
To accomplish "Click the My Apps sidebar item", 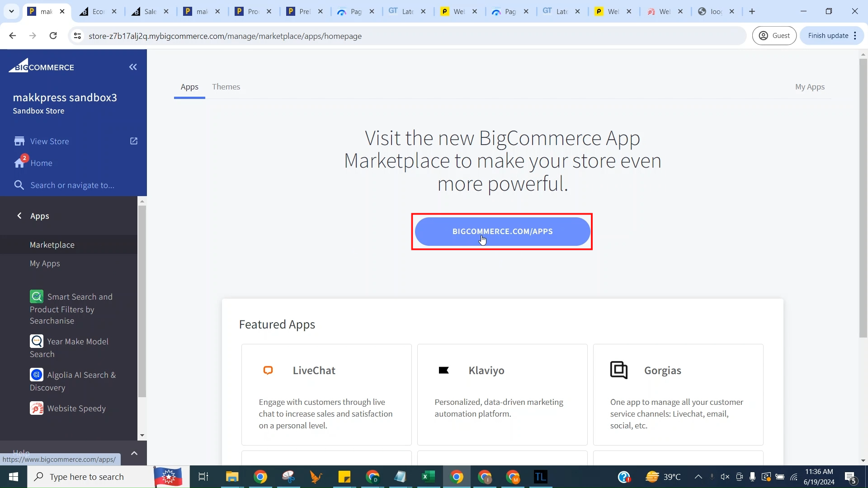I will [x=45, y=263].
